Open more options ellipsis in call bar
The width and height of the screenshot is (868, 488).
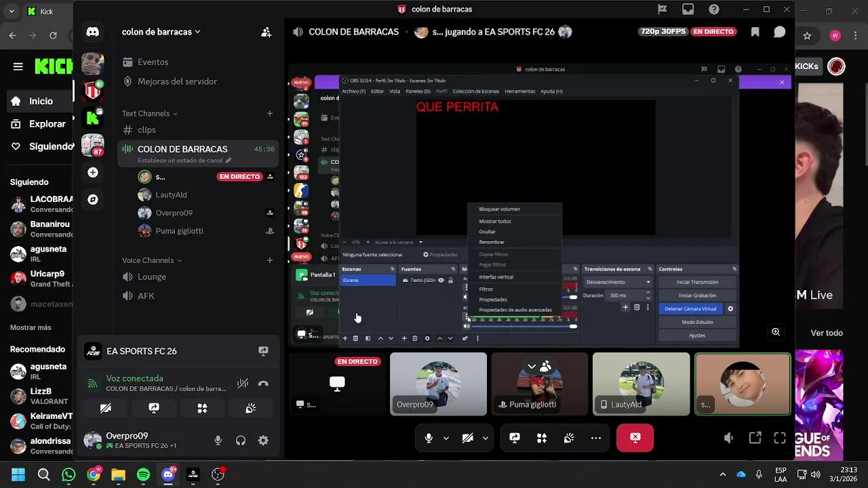(596, 438)
